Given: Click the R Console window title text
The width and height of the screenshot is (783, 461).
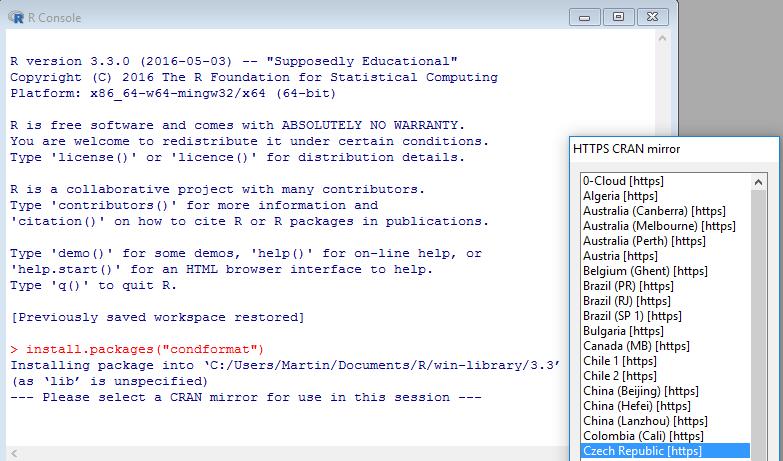Looking at the screenshot, I should tap(54, 17).
